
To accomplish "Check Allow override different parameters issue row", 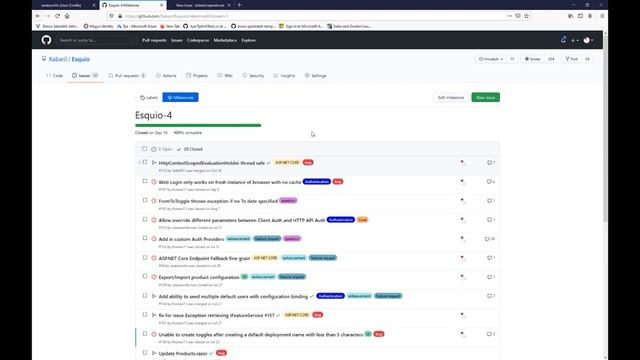I will click(x=144, y=219).
